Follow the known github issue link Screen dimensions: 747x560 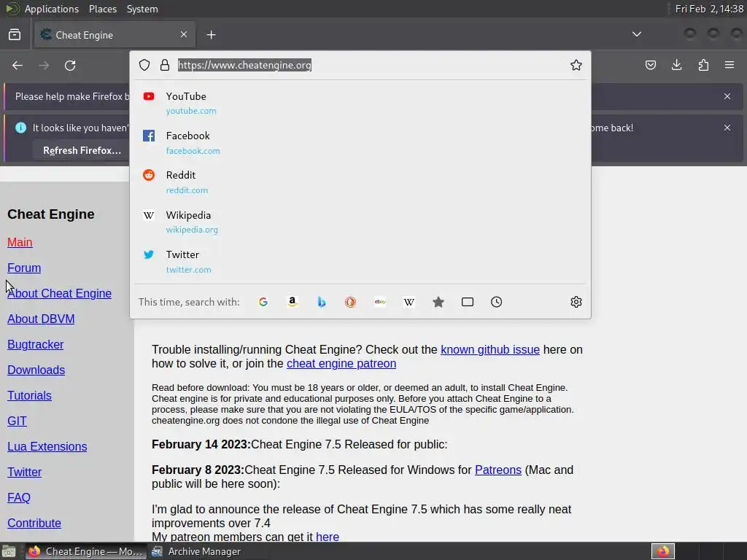point(489,349)
